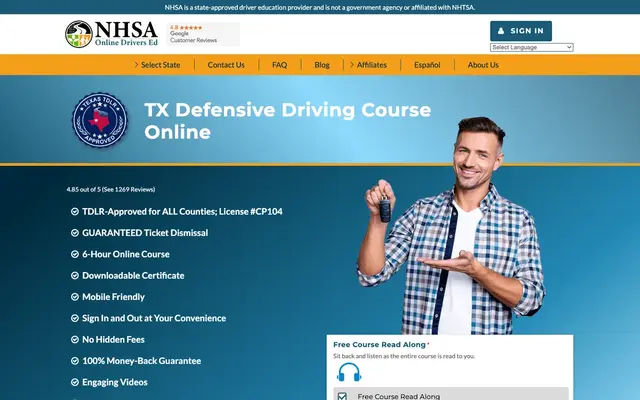640x400 pixels.
Task: Click the checkmark icon beside 6-Hour Online Course
Action: (75, 254)
